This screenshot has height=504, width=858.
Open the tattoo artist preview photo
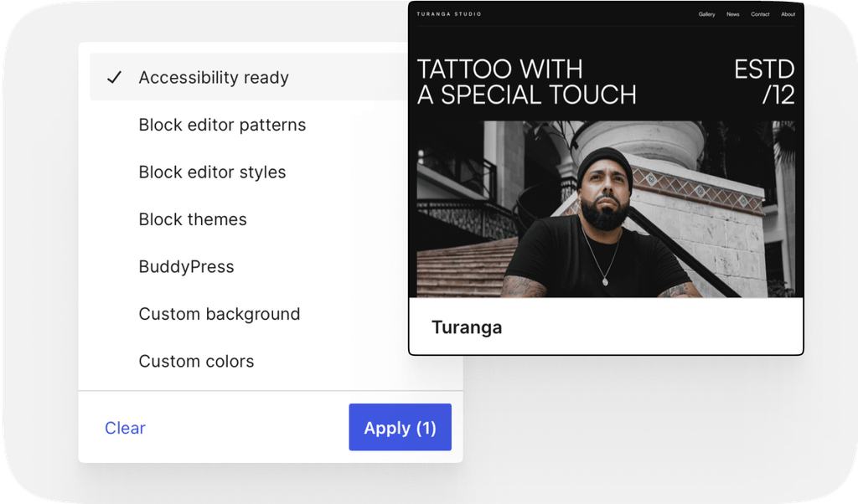tap(605, 209)
